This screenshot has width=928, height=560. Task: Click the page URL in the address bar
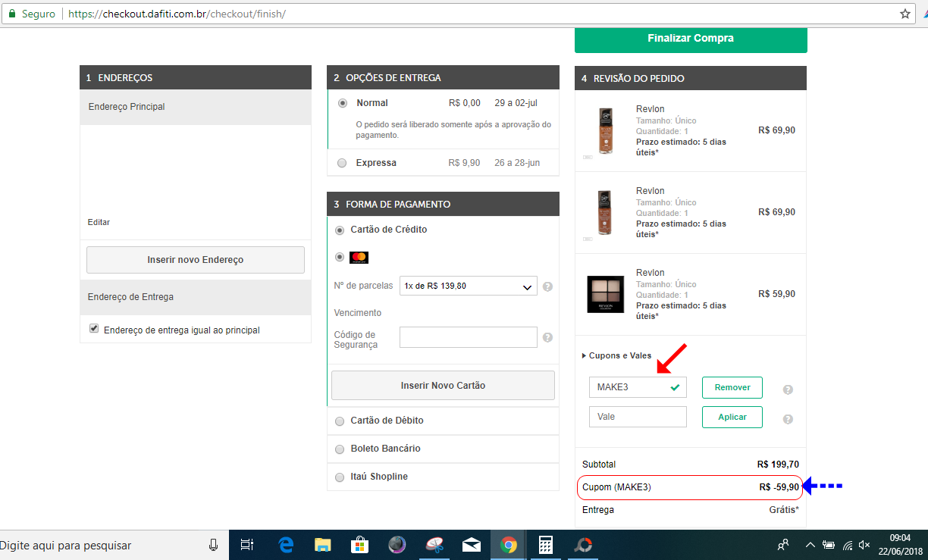click(177, 14)
